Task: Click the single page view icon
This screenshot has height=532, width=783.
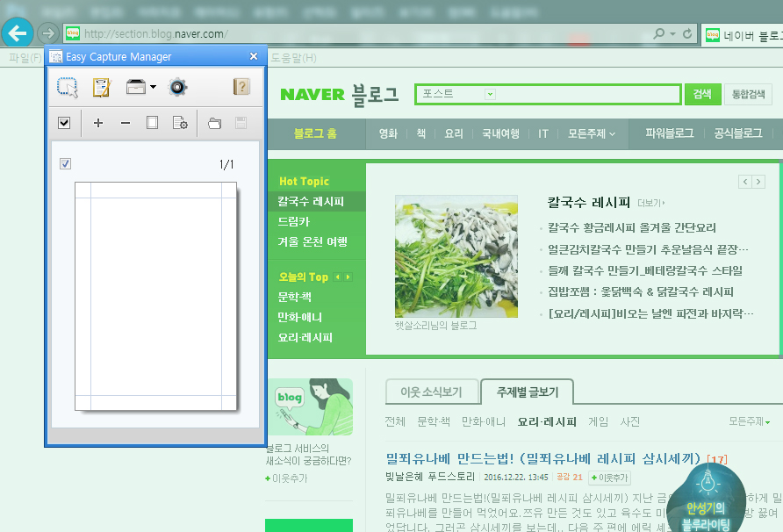Action: pos(152,122)
